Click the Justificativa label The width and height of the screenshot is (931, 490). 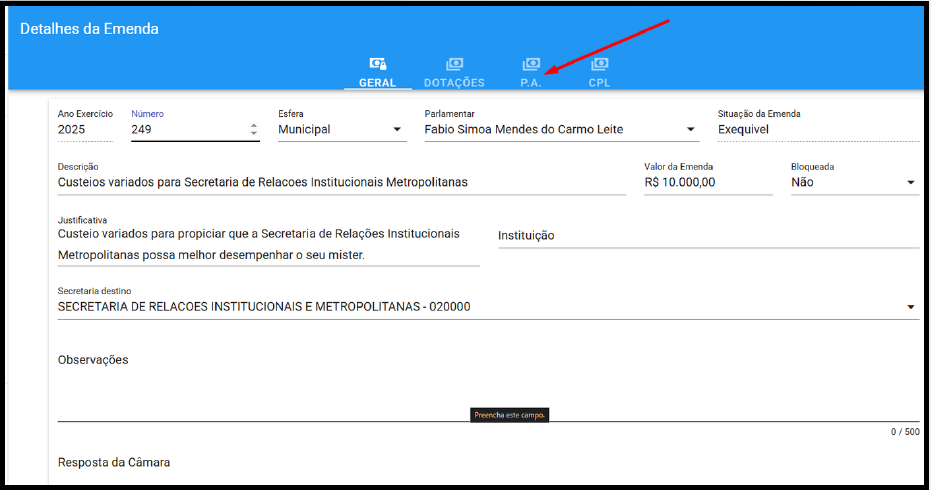tap(82, 220)
